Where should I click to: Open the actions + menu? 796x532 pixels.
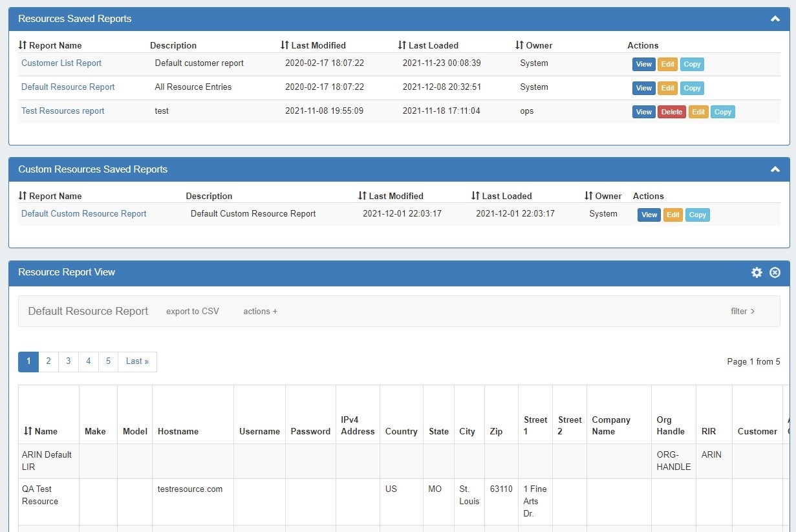[x=260, y=311]
